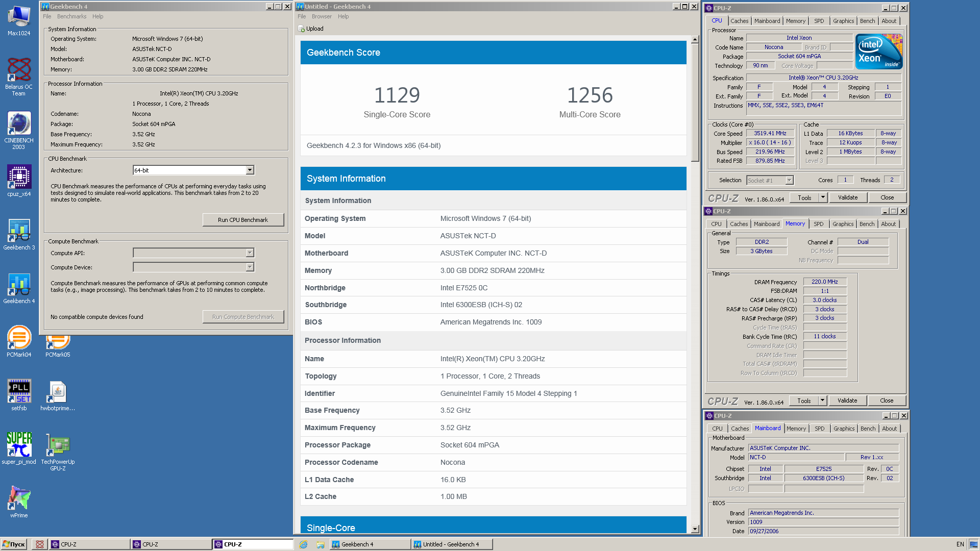Screen dimensions: 980x551
Task: Open the Socket #1 selection dropdown
Action: click(x=789, y=181)
